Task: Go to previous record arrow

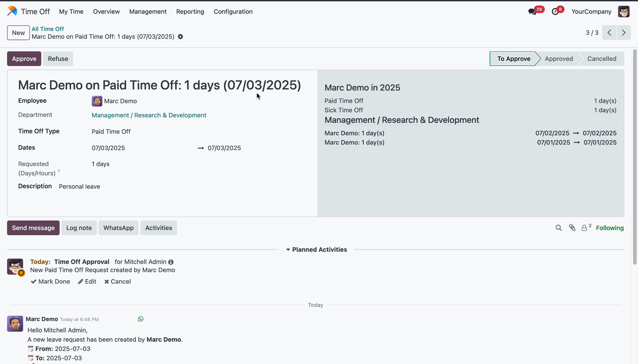Action: (x=609, y=33)
